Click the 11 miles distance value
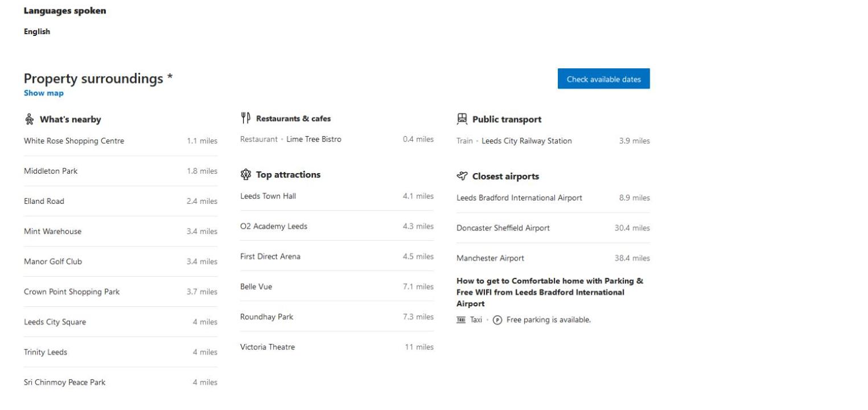The height and width of the screenshot is (410, 868). tap(419, 347)
